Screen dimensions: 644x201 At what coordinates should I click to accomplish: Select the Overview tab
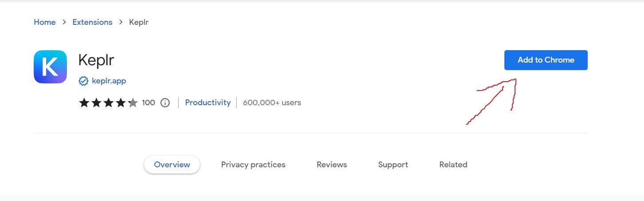click(172, 165)
